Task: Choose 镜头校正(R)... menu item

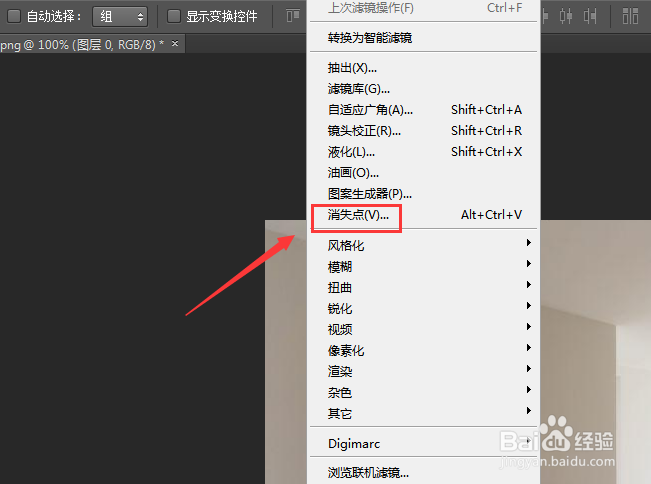Action: click(x=423, y=131)
